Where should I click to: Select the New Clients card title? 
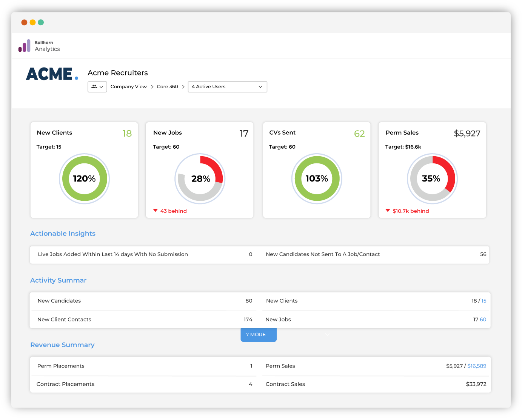click(x=54, y=133)
